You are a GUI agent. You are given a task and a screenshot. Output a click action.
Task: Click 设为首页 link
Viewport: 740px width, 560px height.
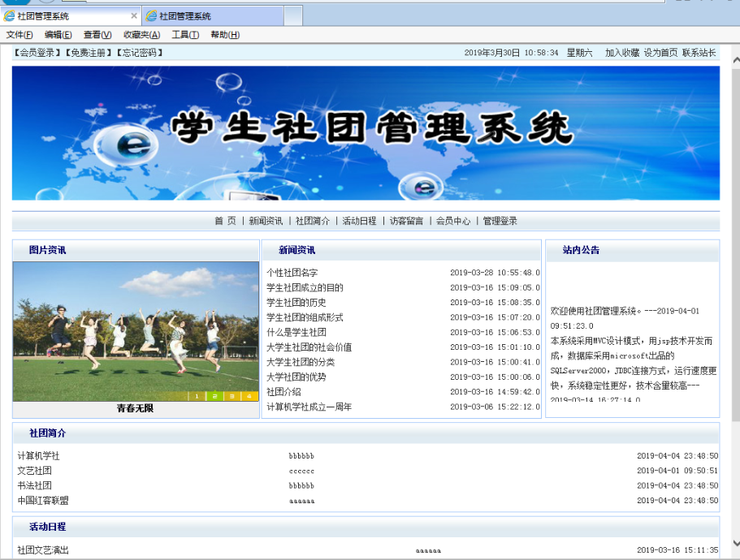pyautogui.click(x=660, y=53)
